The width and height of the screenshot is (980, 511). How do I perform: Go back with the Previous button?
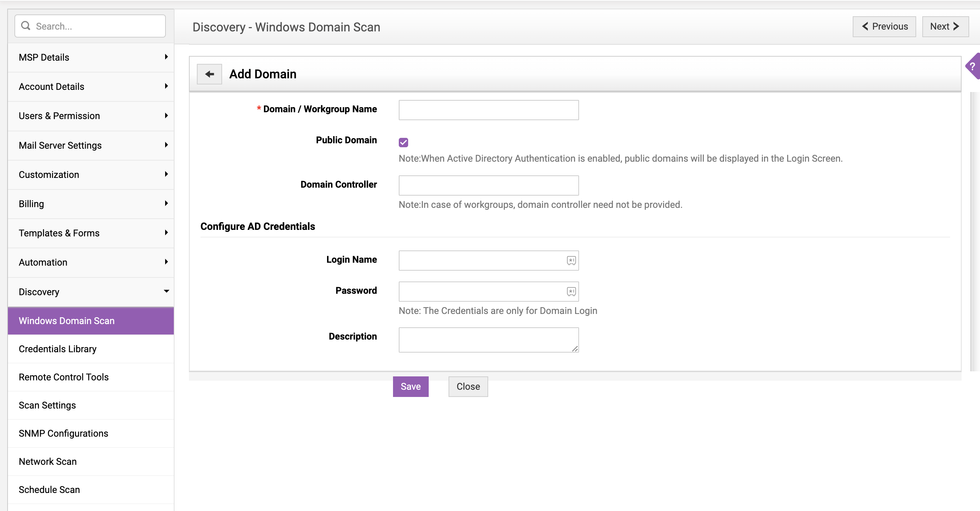(x=884, y=26)
